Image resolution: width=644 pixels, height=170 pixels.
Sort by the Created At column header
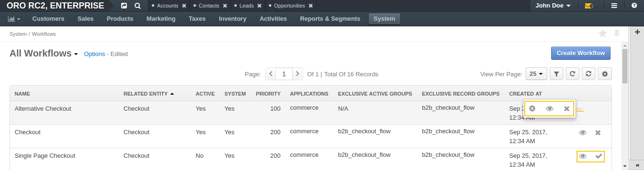coord(525,94)
